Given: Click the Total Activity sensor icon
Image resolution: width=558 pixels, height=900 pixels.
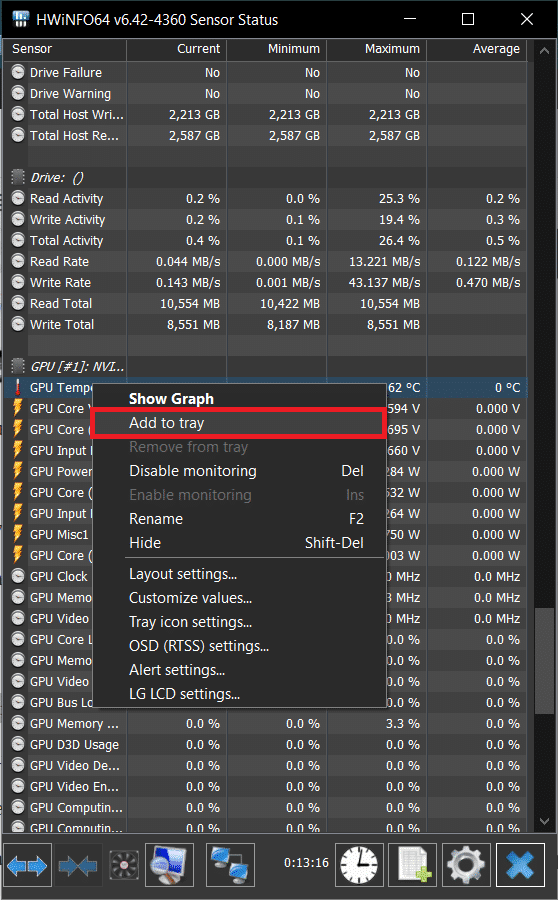Looking at the screenshot, I should tap(18, 240).
